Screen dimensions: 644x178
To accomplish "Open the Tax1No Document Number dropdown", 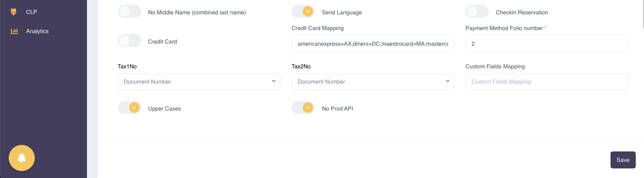I will point(199,82).
